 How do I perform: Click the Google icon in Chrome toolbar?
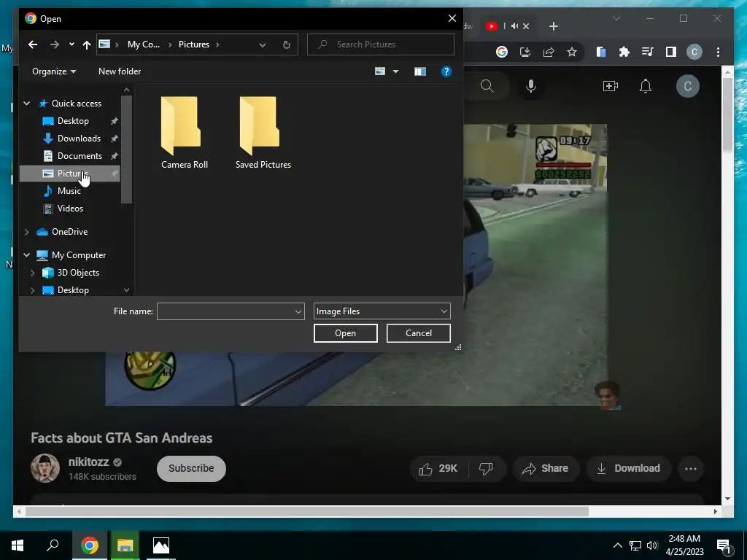501,52
